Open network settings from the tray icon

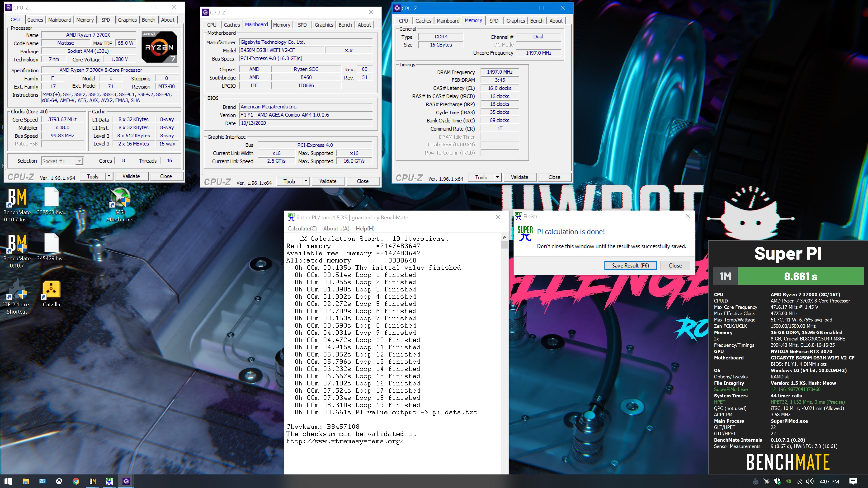click(799, 482)
